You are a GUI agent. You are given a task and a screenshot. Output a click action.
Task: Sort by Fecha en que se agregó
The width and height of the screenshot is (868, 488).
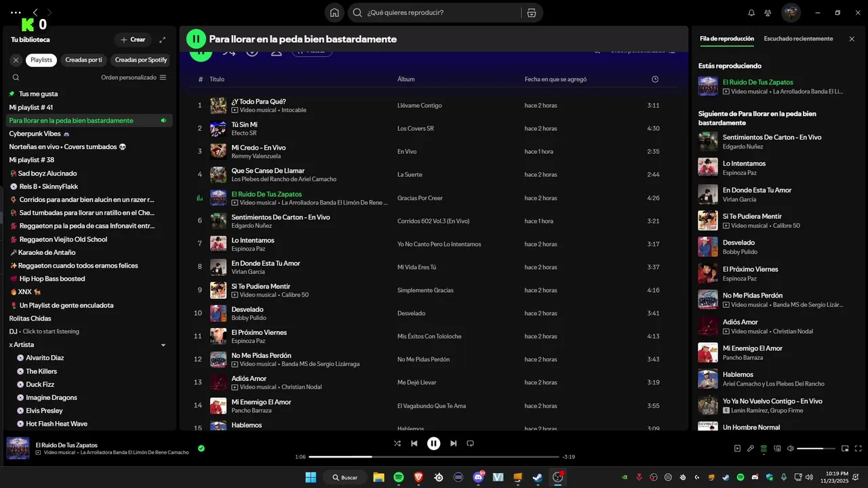click(x=555, y=79)
